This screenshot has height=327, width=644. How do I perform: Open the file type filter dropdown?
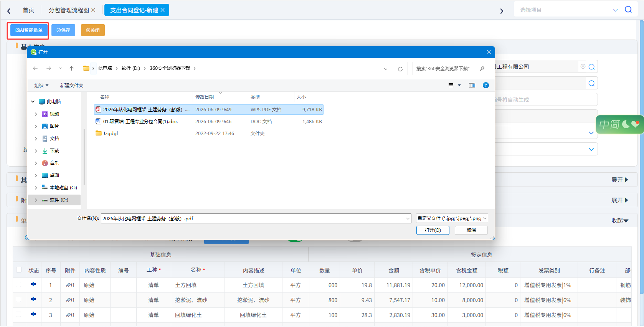point(452,218)
